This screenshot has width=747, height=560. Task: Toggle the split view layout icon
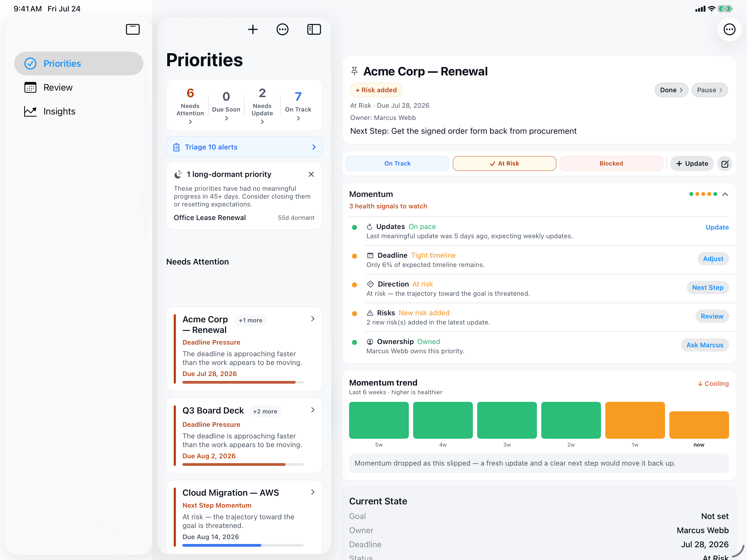click(x=314, y=29)
